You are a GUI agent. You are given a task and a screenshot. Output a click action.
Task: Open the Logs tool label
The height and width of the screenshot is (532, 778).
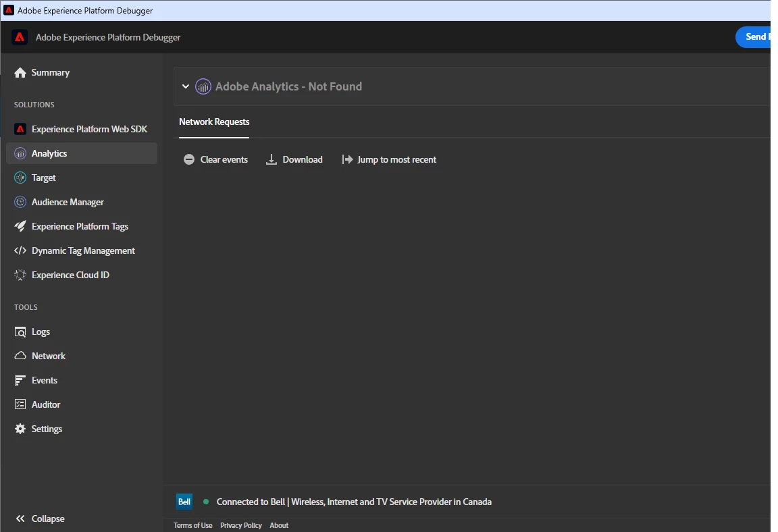click(41, 332)
